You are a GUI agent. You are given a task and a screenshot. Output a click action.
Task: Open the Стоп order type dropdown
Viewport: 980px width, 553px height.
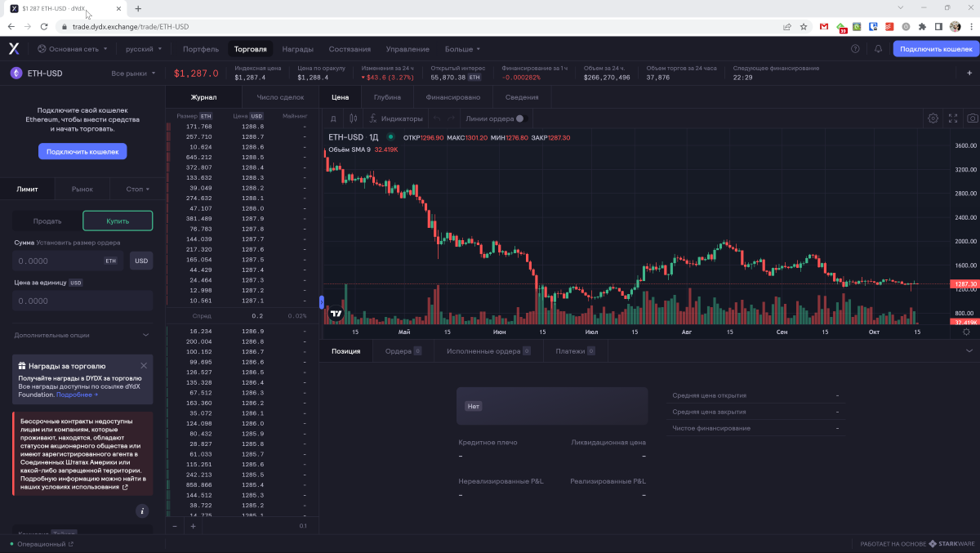pos(138,189)
